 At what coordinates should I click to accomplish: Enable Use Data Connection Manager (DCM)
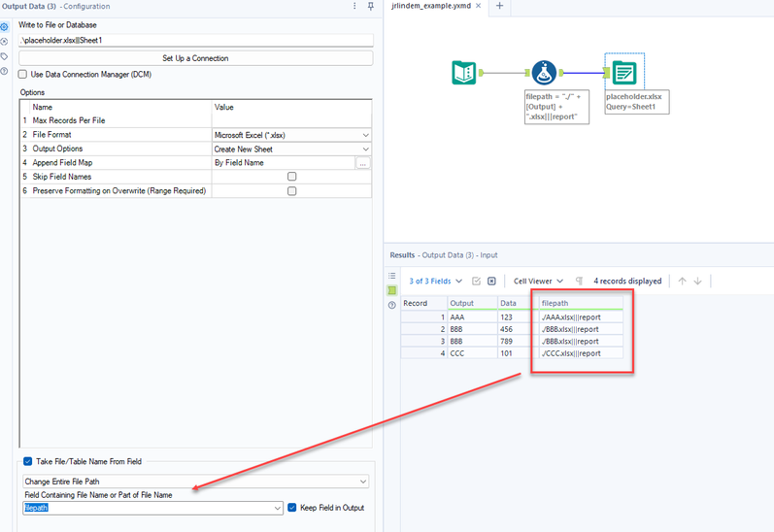[22, 74]
